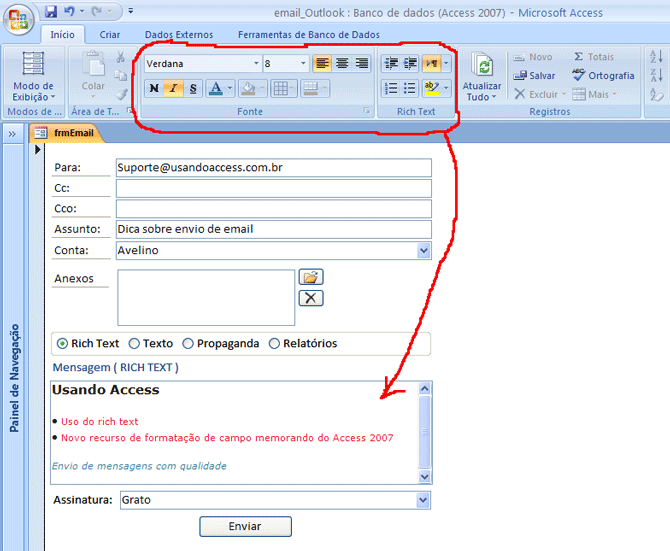Save using the quick access floppy icon

coord(51,12)
